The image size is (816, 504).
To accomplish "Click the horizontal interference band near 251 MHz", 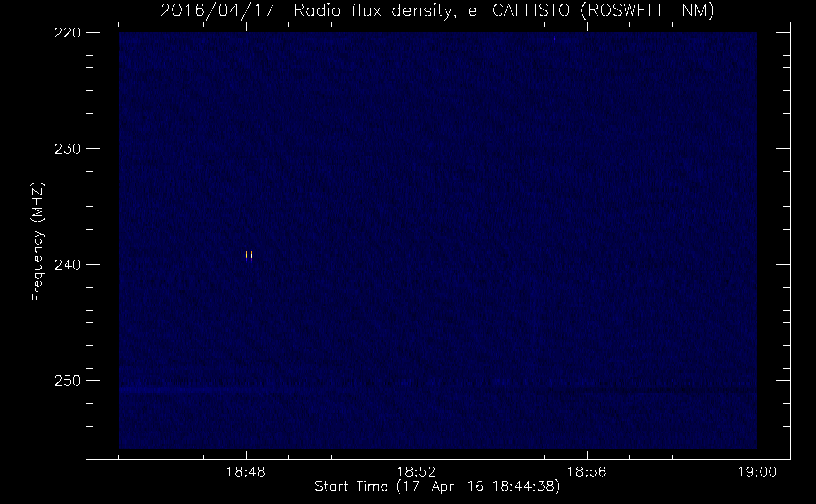I will (x=438, y=390).
